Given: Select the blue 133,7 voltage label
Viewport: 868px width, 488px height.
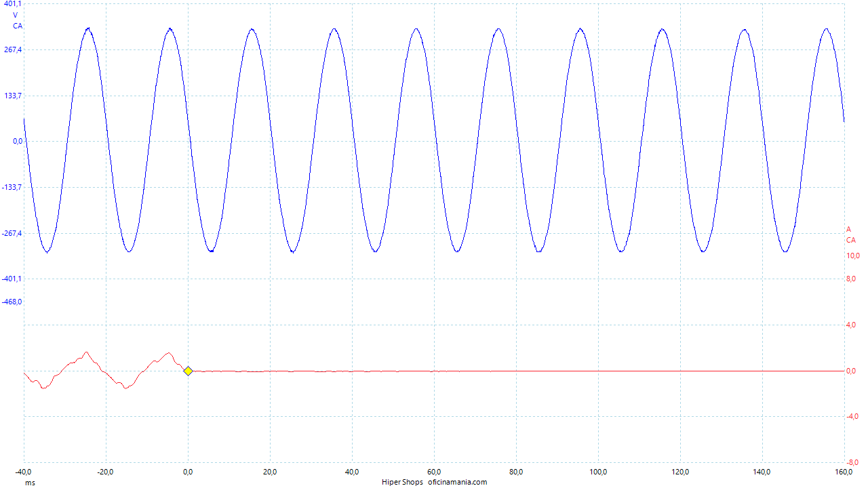Looking at the screenshot, I should tap(13, 96).
